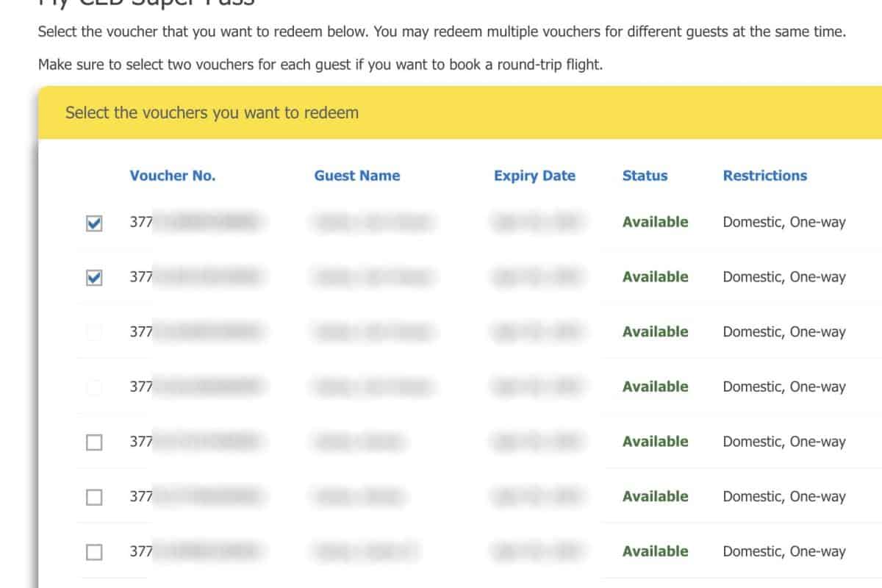Enable the seventh voucher row checkbox
Screen dimensions: 882x588
coord(94,552)
